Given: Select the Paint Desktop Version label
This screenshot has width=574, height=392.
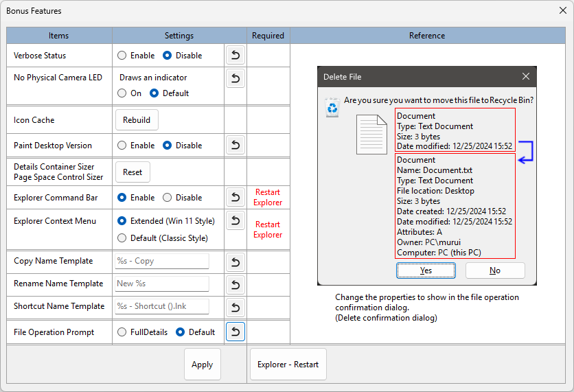Looking at the screenshot, I should point(53,146).
